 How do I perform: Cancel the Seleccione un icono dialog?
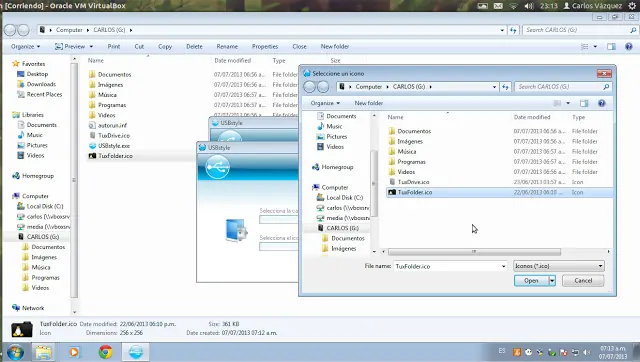[x=583, y=280]
